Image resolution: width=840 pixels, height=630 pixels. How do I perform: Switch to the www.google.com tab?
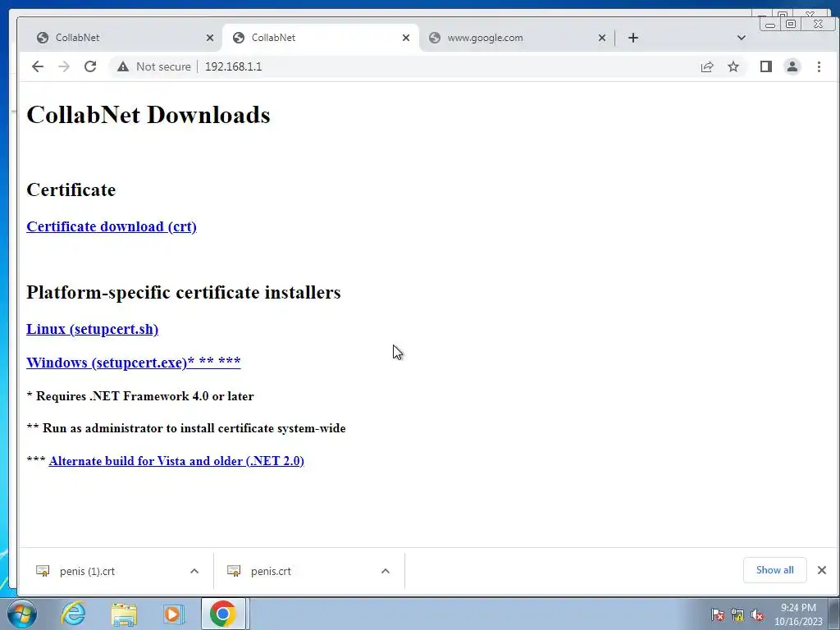517,38
